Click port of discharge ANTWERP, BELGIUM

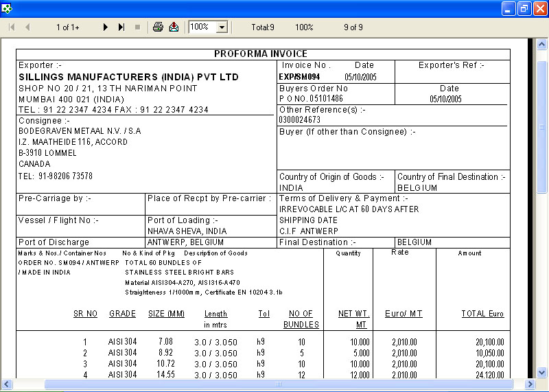point(185,242)
